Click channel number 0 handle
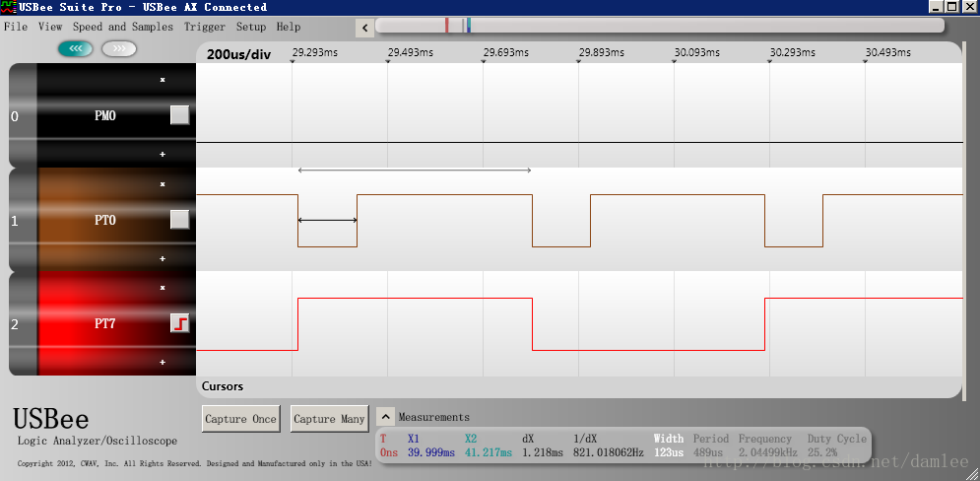Image resolution: width=980 pixels, height=481 pixels. [15, 115]
